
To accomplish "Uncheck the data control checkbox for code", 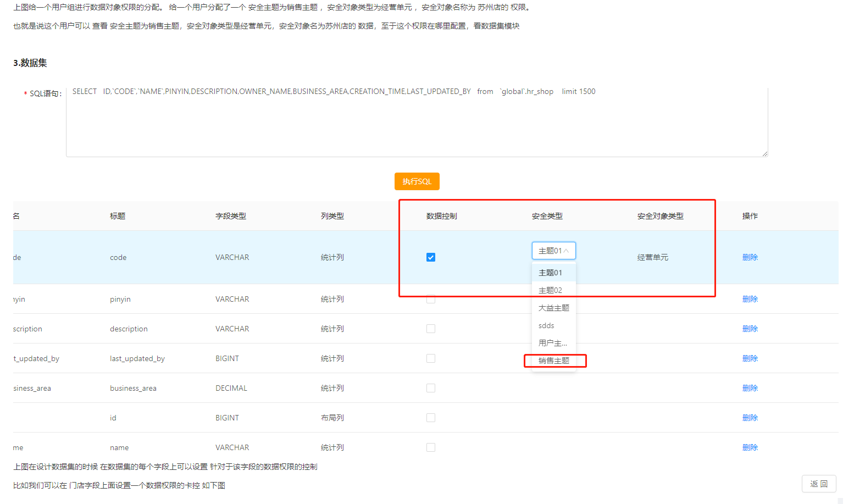I will [431, 257].
